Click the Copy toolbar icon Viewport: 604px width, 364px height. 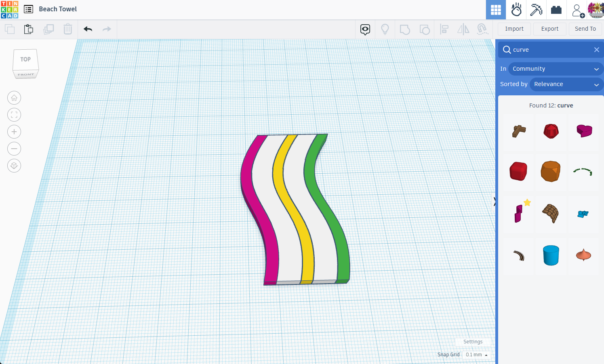(10, 29)
